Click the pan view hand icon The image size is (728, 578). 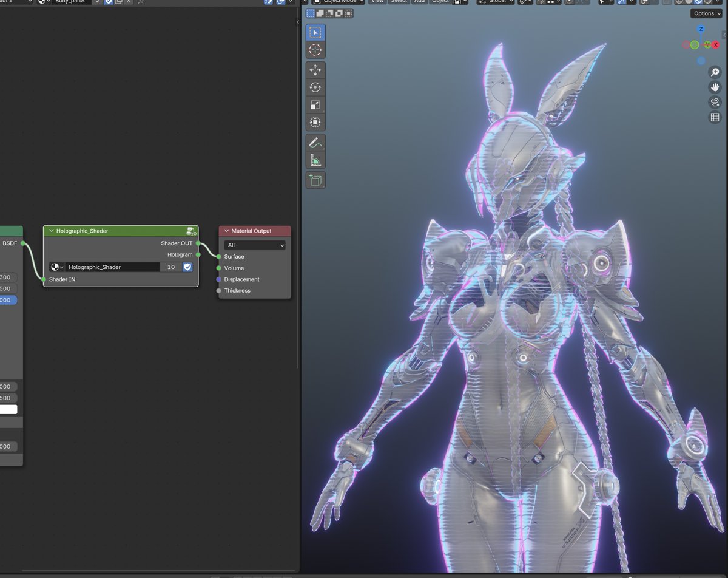click(715, 87)
